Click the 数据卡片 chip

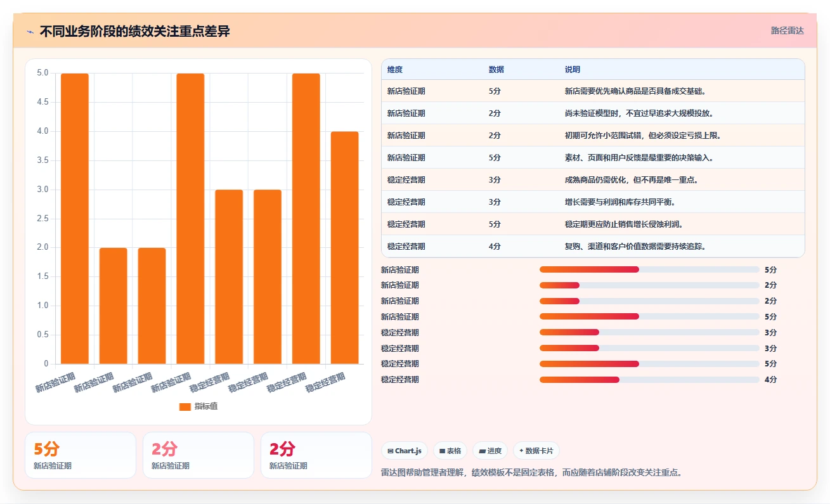pyautogui.click(x=536, y=451)
